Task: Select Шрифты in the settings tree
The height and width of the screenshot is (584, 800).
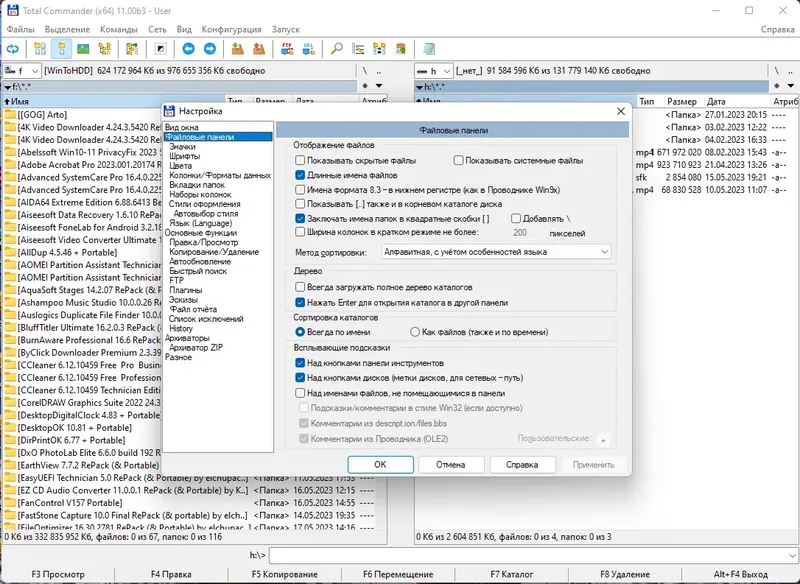Action: [185, 156]
